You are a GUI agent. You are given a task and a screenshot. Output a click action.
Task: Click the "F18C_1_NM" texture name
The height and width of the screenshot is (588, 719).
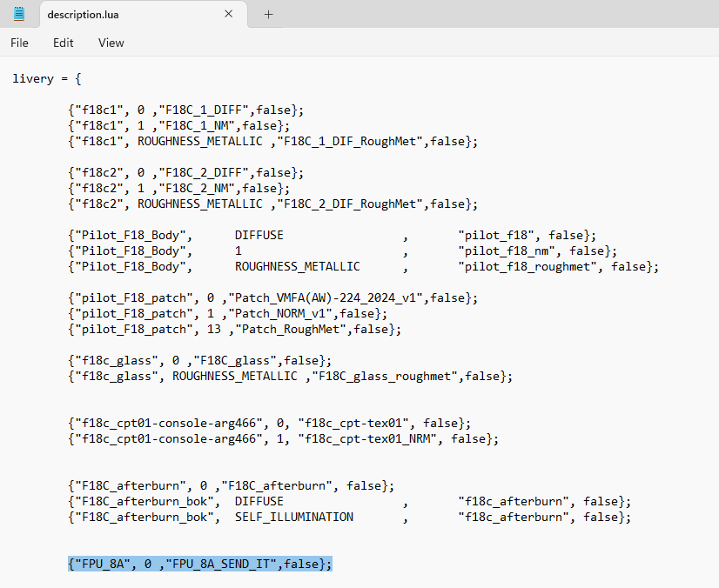click(200, 125)
